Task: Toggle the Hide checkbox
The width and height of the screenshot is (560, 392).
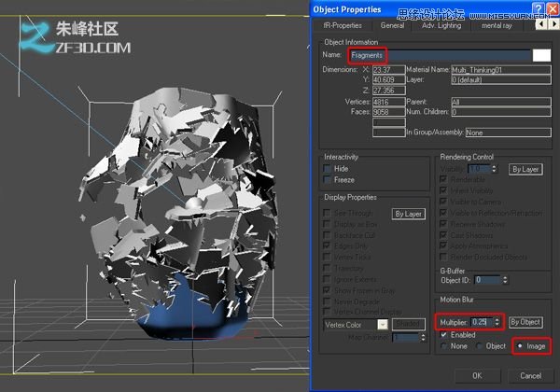Action: [327, 168]
